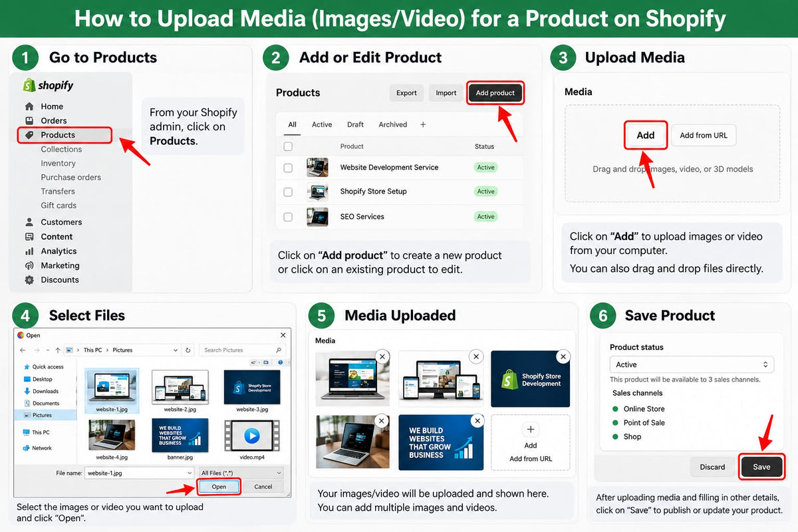Switch to the Active tab in Products
This screenshot has height=532, width=798.
tap(322, 124)
